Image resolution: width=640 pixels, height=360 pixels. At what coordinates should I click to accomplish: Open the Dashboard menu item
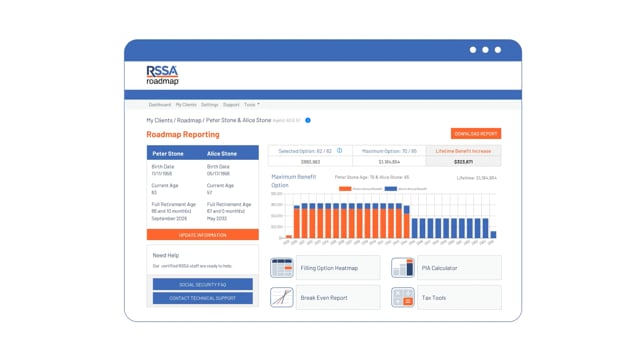click(160, 105)
